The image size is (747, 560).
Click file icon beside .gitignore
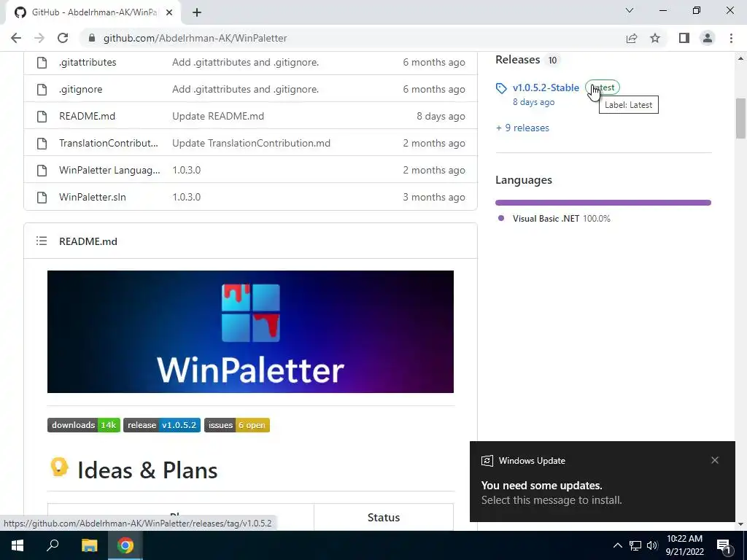42,90
